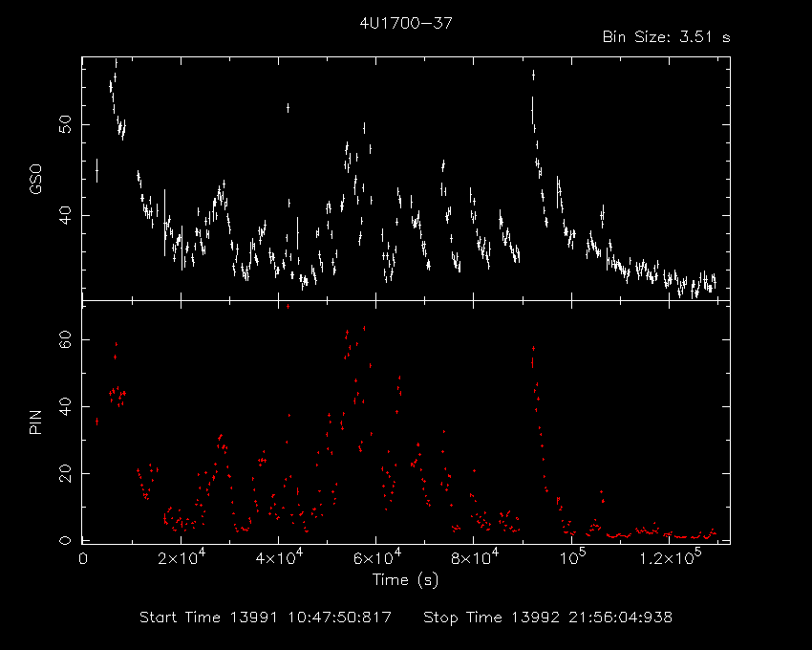Click the PIN y-axis tick label 60
The height and width of the screenshot is (650, 812).
(x=65, y=339)
